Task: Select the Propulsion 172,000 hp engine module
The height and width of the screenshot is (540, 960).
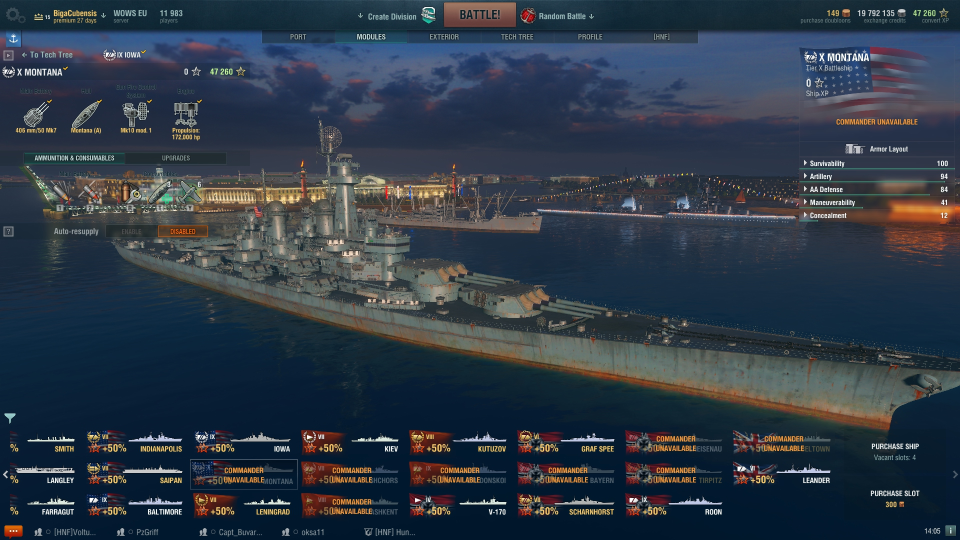Action: point(186,119)
